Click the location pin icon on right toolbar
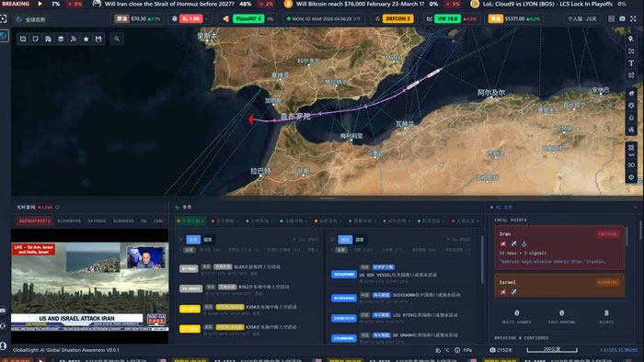This screenshot has height=362, width=644. click(x=631, y=39)
